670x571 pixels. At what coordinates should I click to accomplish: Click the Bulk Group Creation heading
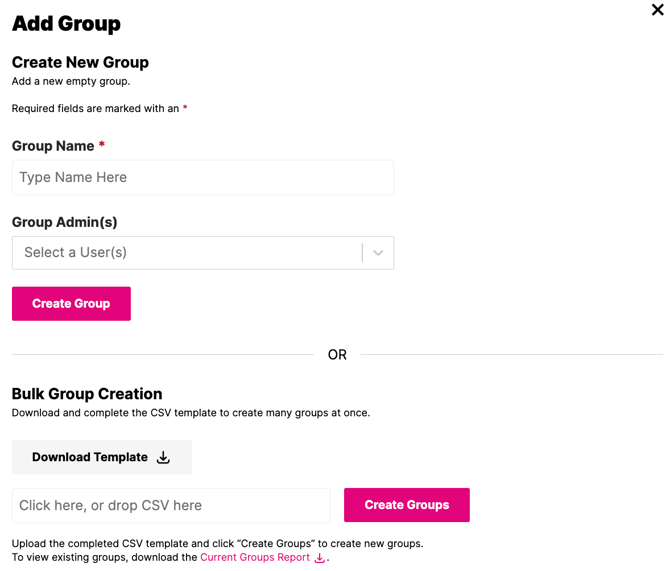point(87,394)
